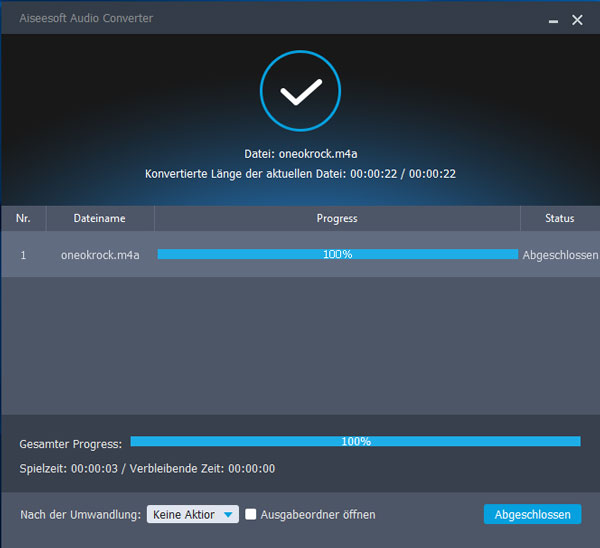Minimize the Aiseesoft Audio Converter window
Screen dimensions: 600x548
click(x=554, y=20)
